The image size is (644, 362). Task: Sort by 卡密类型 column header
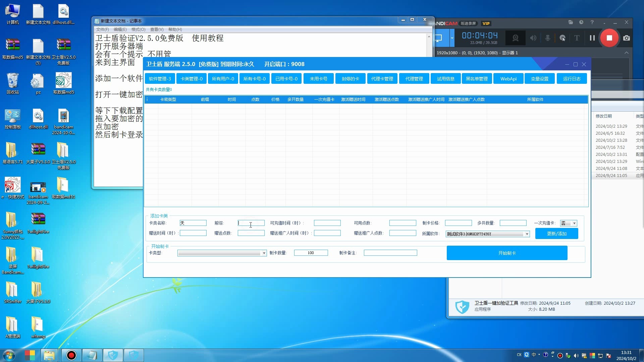click(x=168, y=100)
